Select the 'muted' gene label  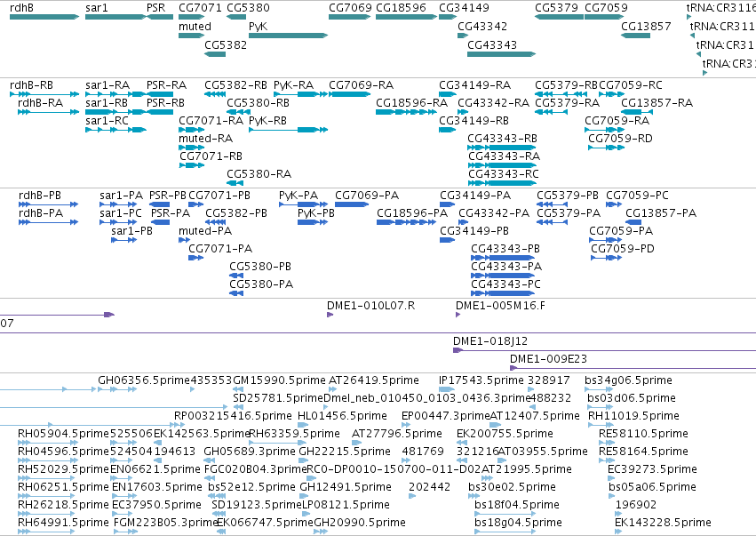pos(195,26)
